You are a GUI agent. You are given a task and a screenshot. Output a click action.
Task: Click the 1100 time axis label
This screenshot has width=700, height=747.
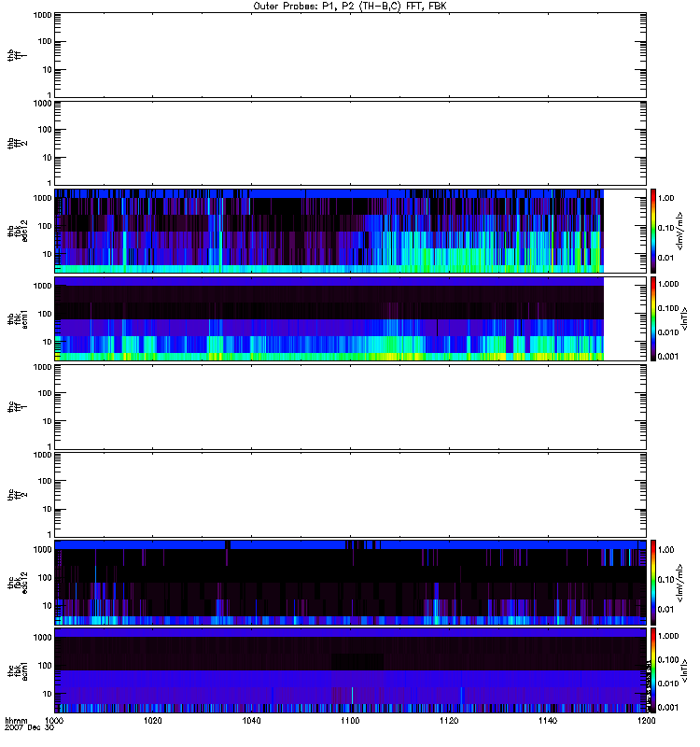tap(351, 722)
